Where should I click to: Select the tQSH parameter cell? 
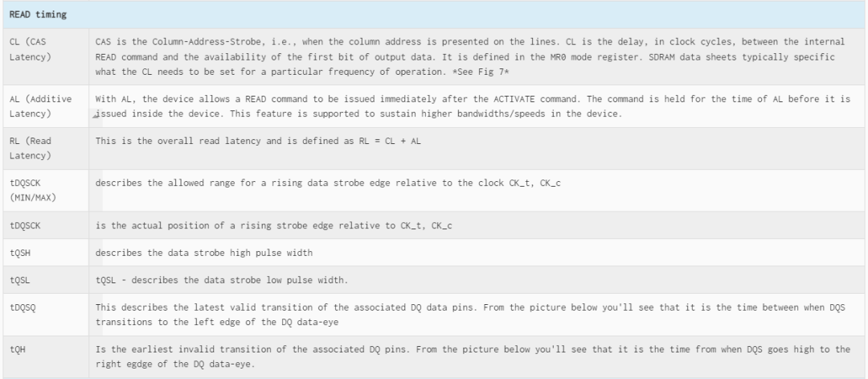46,253
